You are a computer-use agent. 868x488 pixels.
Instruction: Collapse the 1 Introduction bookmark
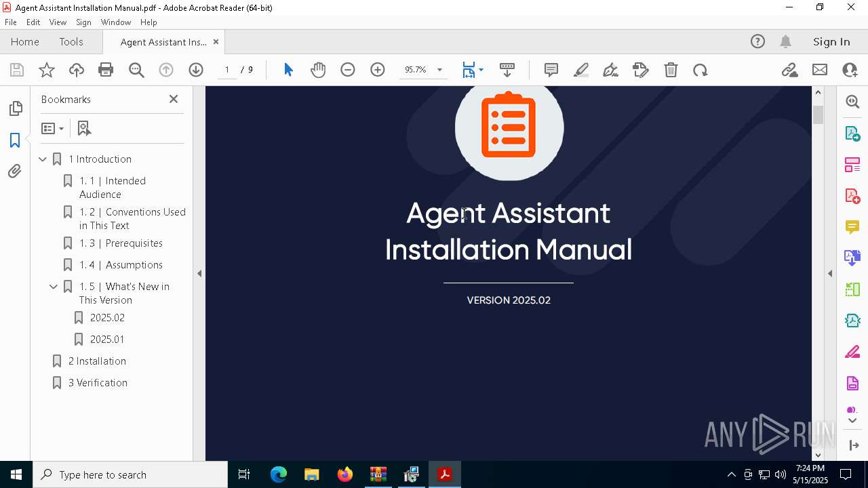point(43,159)
